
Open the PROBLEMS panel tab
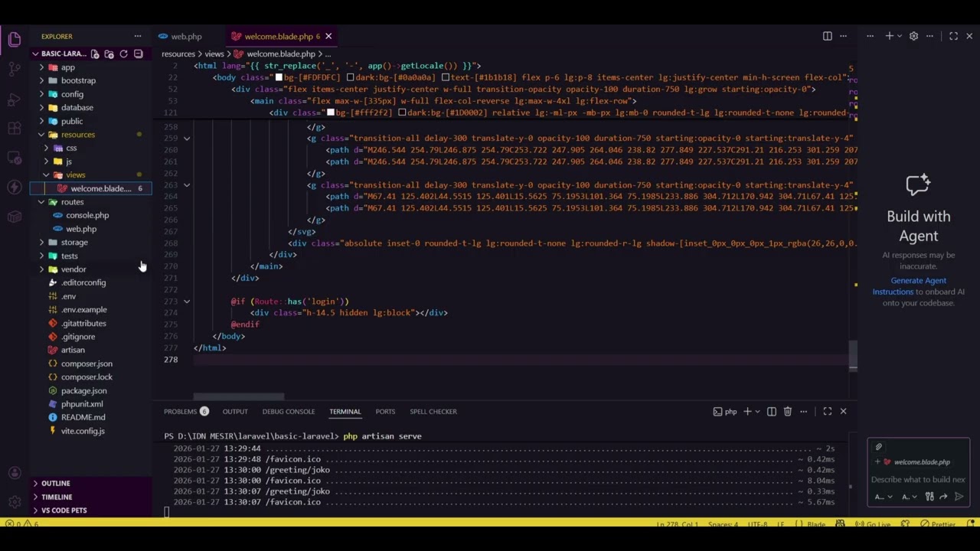tap(186, 412)
